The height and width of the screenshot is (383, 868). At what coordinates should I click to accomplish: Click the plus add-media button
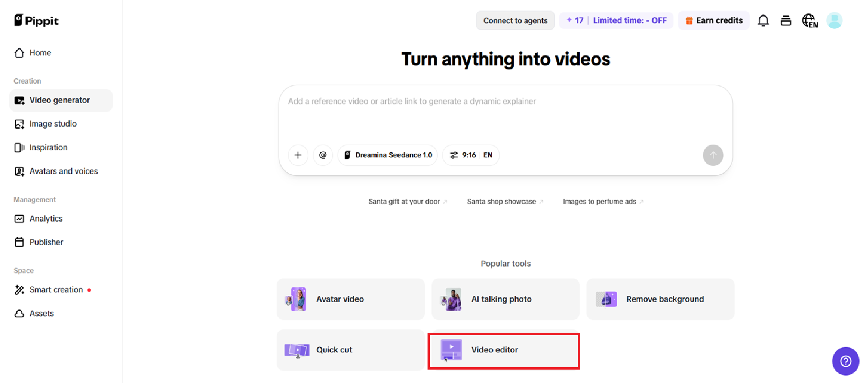[x=298, y=155]
